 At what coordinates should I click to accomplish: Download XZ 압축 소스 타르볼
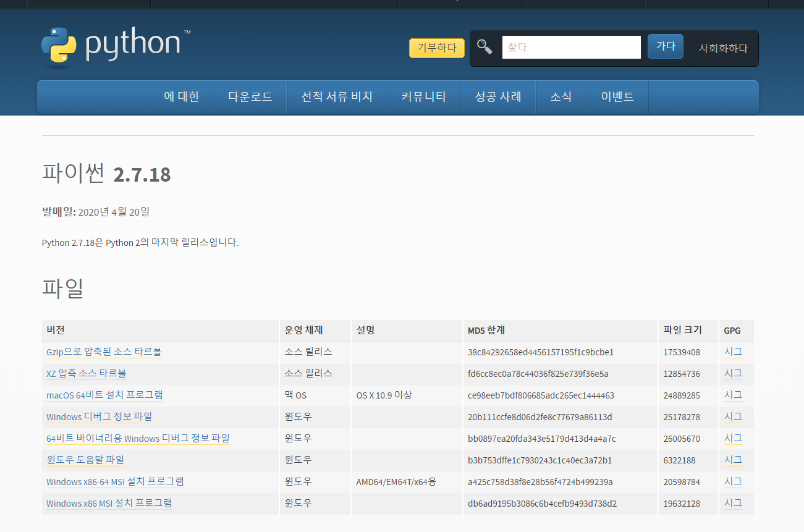point(87,374)
